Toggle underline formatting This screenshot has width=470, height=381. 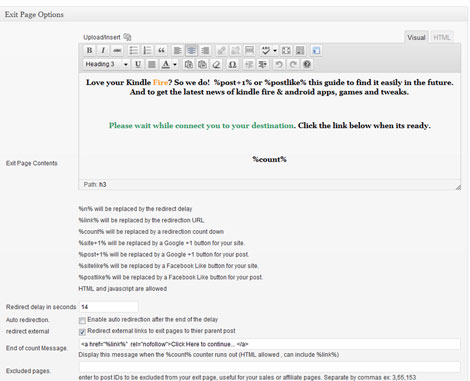coord(138,64)
